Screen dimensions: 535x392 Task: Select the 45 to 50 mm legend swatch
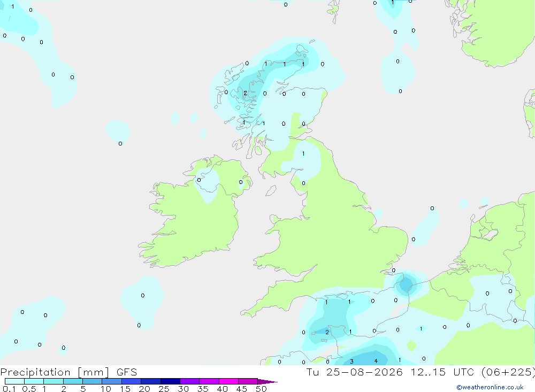[248, 381]
